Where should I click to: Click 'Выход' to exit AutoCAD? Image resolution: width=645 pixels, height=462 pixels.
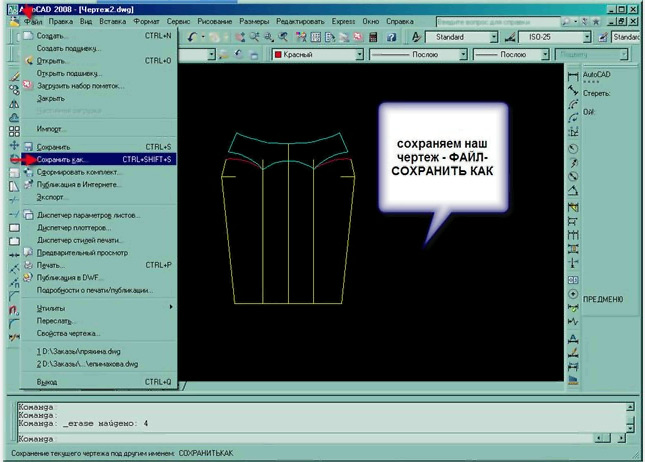click(47, 381)
